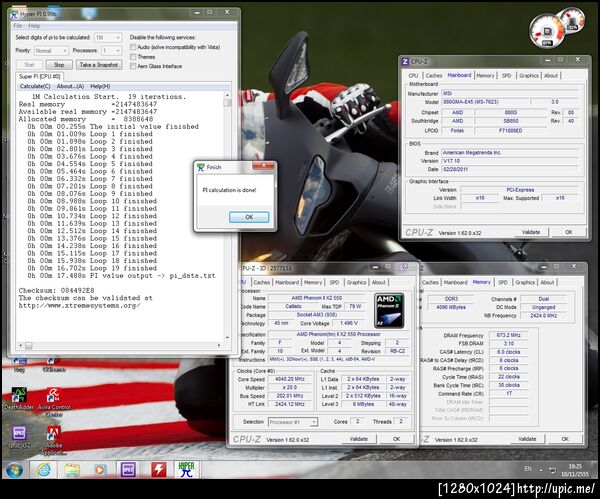Switch to Caches tab in CPU-Z processor window

pos(262,282)
